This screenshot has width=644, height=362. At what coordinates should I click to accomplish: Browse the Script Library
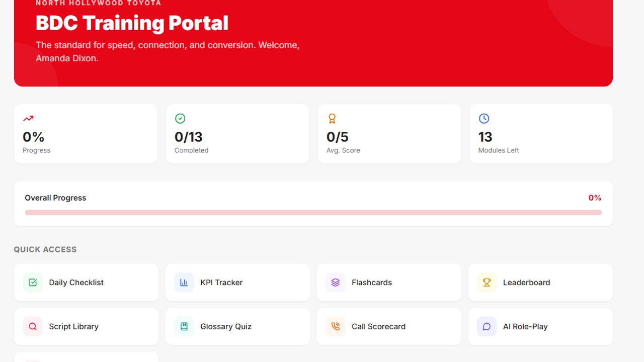tap(86, 326)
